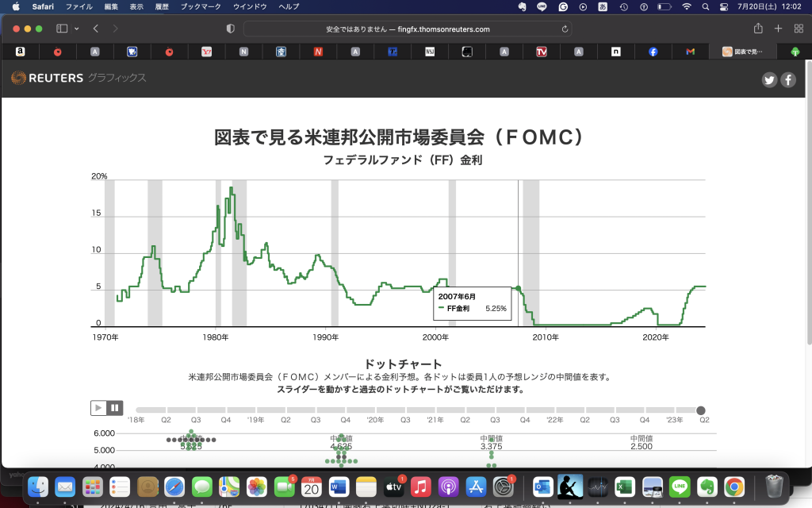This screenshot has width=812, height=508.
Task: Open Microsoft Word from the Dock
Action: (x=339, y=485)
